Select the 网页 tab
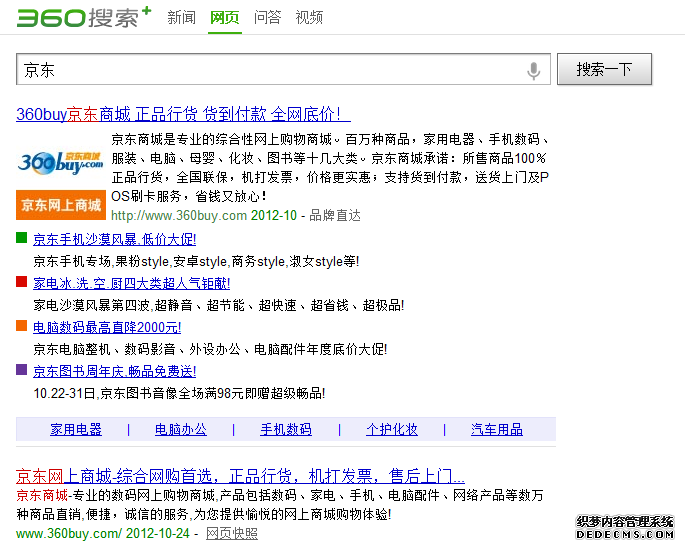685x549 pixels. [x=225, y=18]
